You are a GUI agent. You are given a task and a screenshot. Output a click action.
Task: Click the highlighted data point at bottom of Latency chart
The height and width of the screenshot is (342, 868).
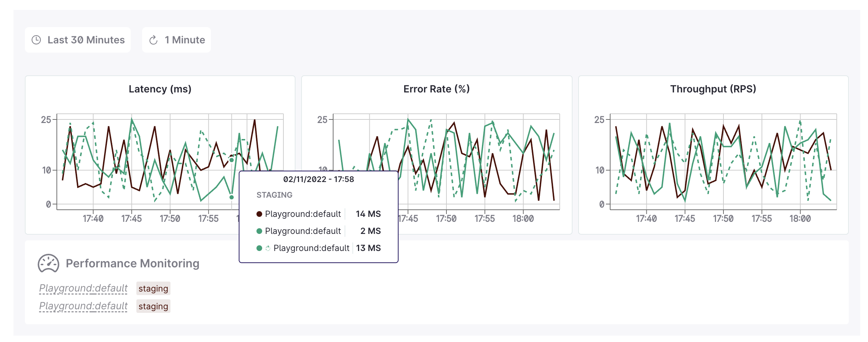[x=232, y=197]
